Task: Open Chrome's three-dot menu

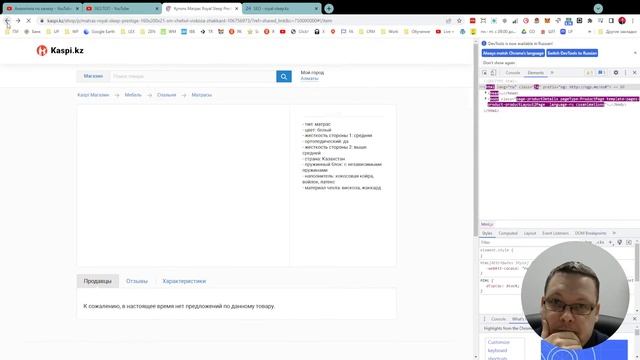Action: tap(633, 20)
